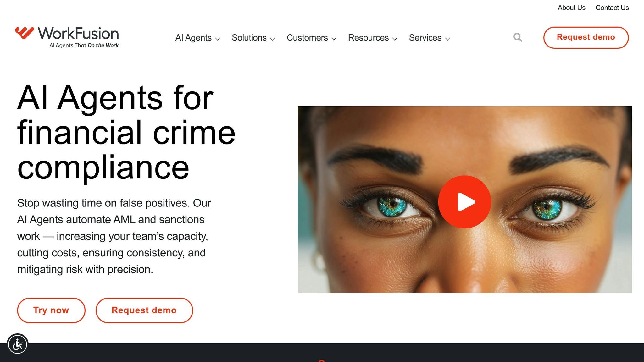
Task: Open the Solutions menu
Action: pos(253,38)
